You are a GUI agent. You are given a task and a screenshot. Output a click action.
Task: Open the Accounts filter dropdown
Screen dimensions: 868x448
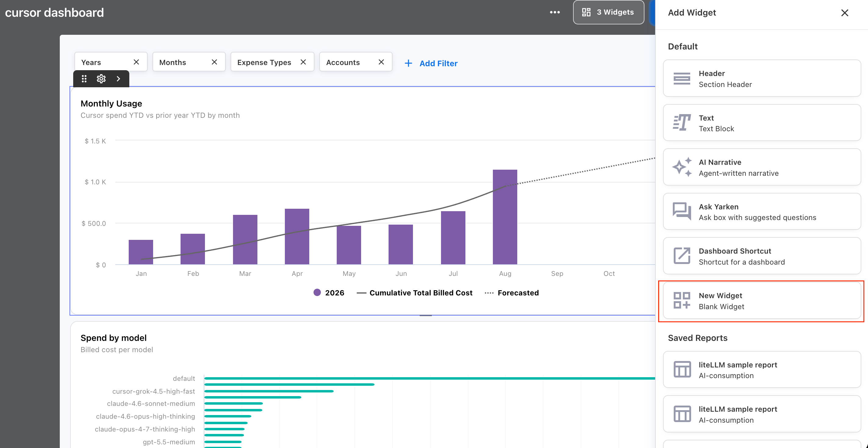[356, 62]
